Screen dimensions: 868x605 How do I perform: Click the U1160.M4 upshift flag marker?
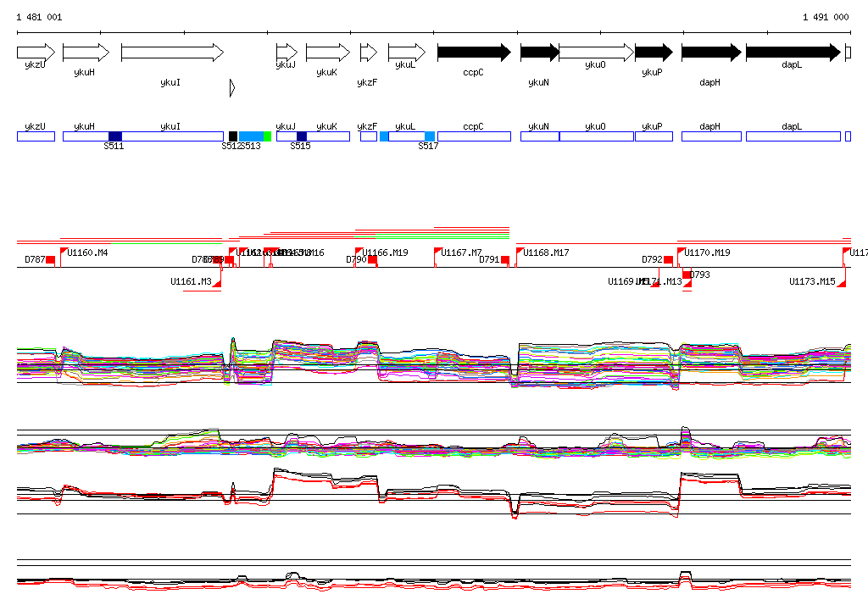(64, 253)
